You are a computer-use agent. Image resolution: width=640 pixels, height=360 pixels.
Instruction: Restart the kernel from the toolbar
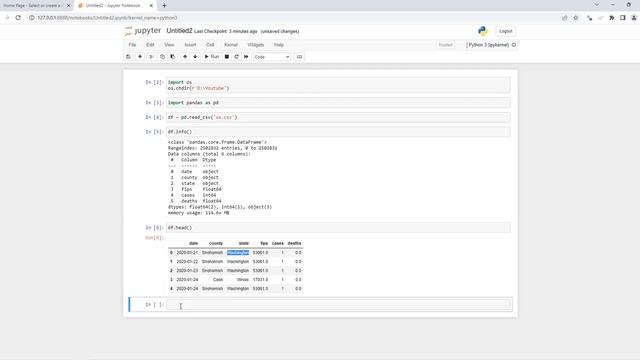[236, 57]
